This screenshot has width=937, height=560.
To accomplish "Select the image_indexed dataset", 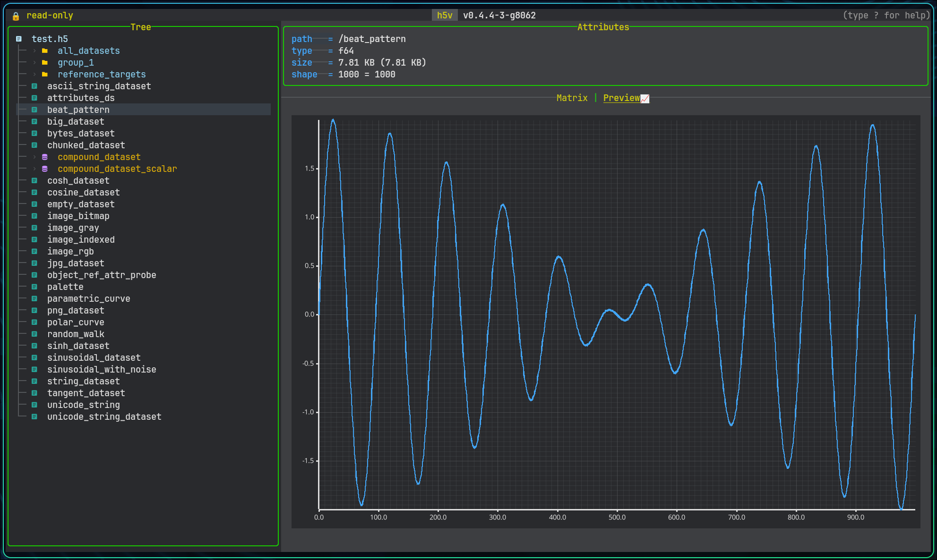I will [81, 239].
